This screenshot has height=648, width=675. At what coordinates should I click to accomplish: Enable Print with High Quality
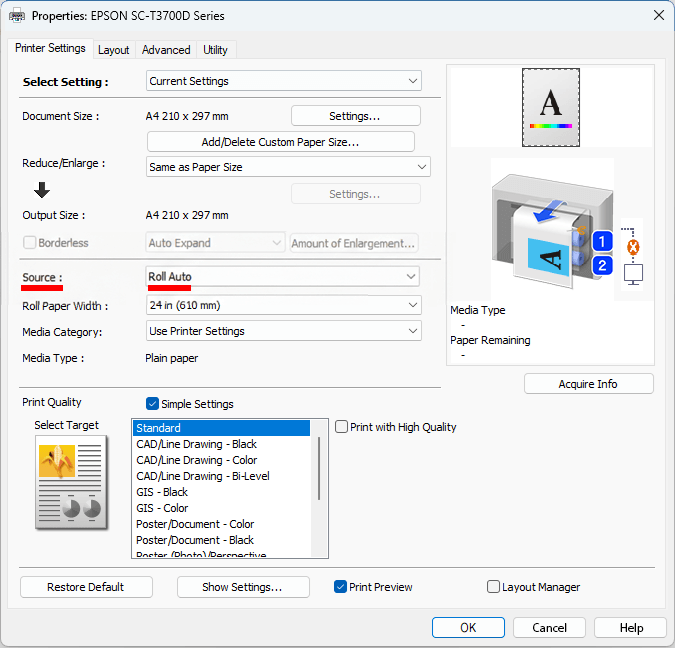(x=341, y=427)
